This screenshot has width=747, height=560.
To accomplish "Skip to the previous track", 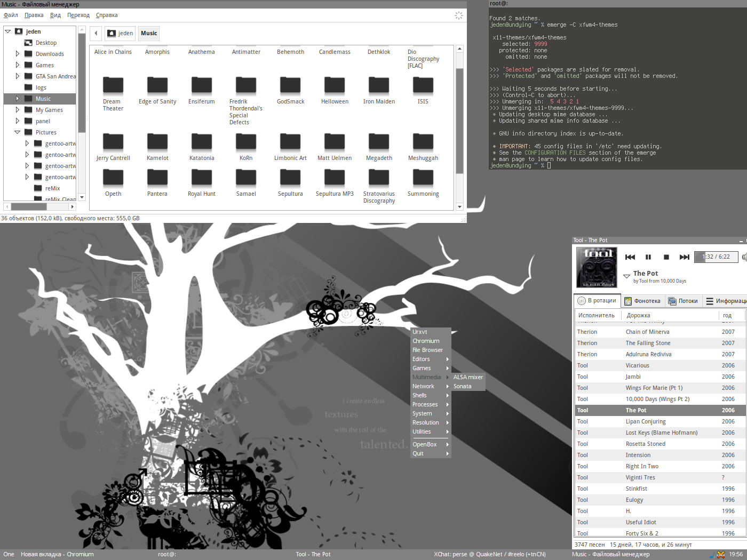I will pos(630,257).
